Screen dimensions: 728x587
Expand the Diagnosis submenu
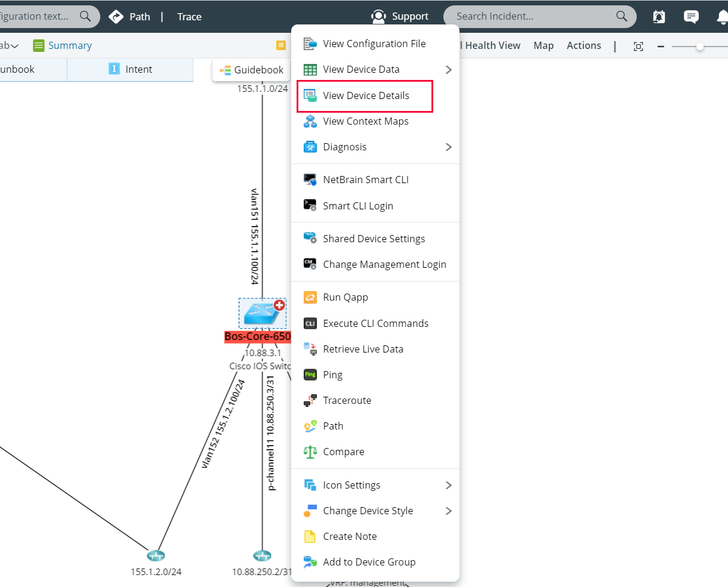(x=449, y=147)
